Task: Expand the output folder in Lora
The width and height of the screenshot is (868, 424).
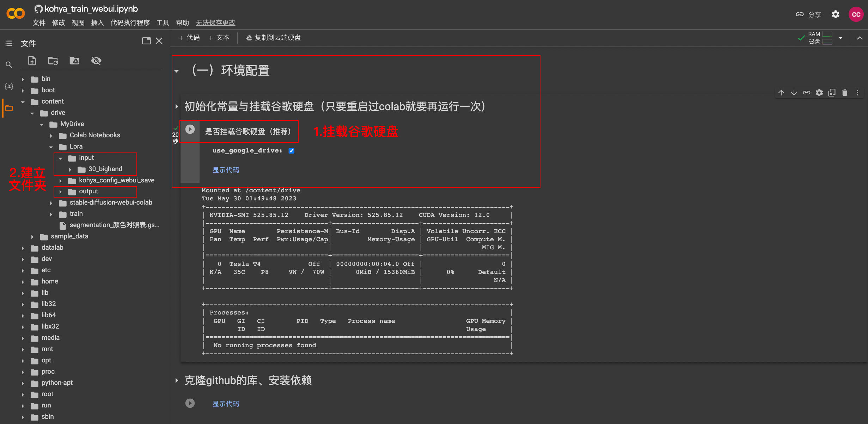Action: click(61, 192)
